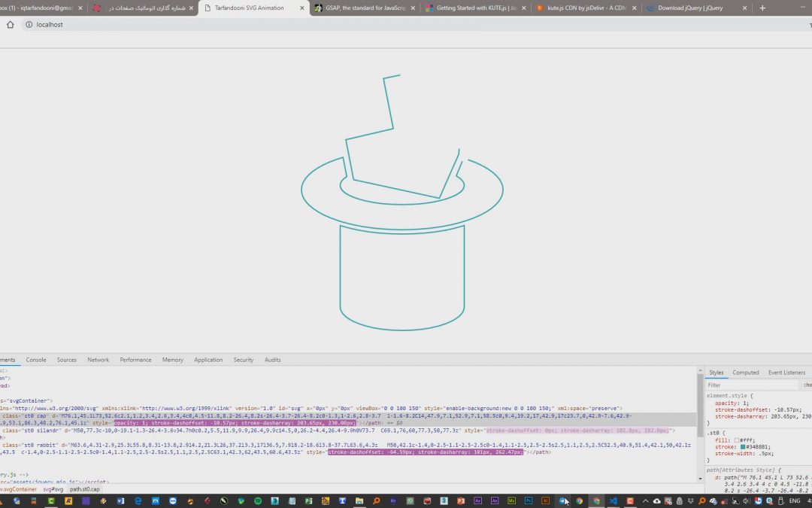Open PowerPoint from the taskbar
The height and width of the screenshot is (508, 812).
pos(460,500)
